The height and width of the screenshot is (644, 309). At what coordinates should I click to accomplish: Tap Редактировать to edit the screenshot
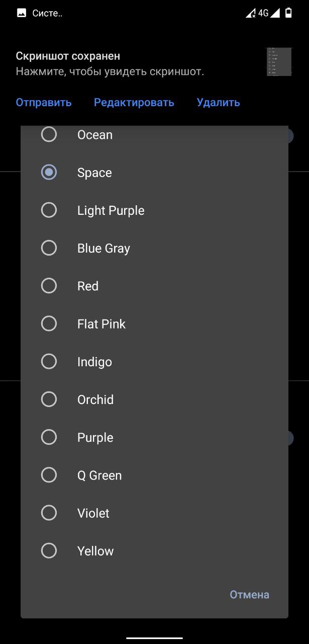(x=134, y=103)
